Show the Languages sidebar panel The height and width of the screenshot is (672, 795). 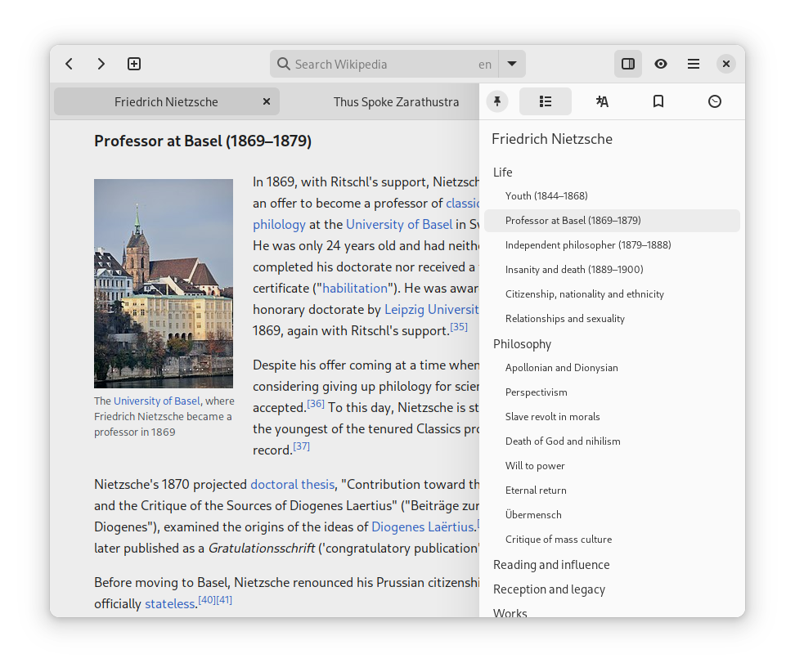point(602,101)
